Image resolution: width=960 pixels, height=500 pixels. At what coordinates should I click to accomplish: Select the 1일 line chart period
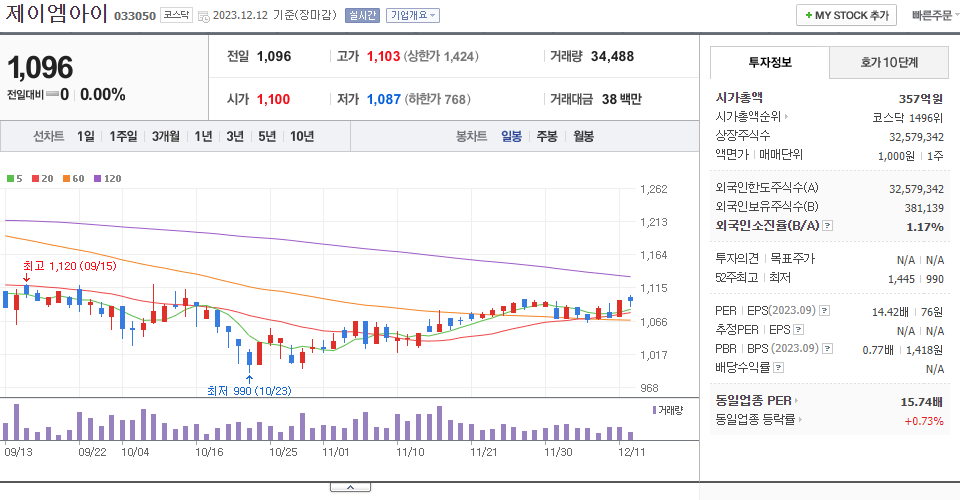(x=86, y=136)
